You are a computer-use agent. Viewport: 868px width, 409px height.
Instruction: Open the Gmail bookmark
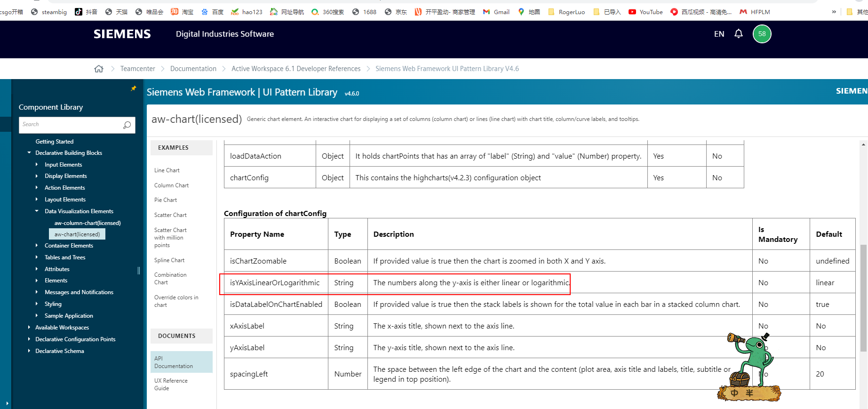496,12
